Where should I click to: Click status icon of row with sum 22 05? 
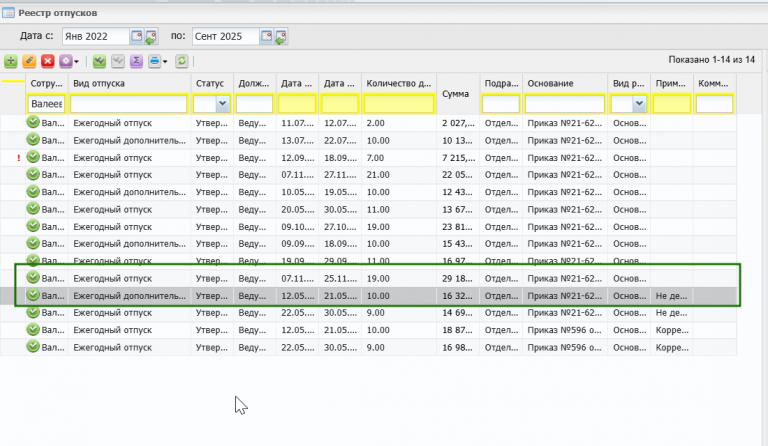click(x=33, y=174)
